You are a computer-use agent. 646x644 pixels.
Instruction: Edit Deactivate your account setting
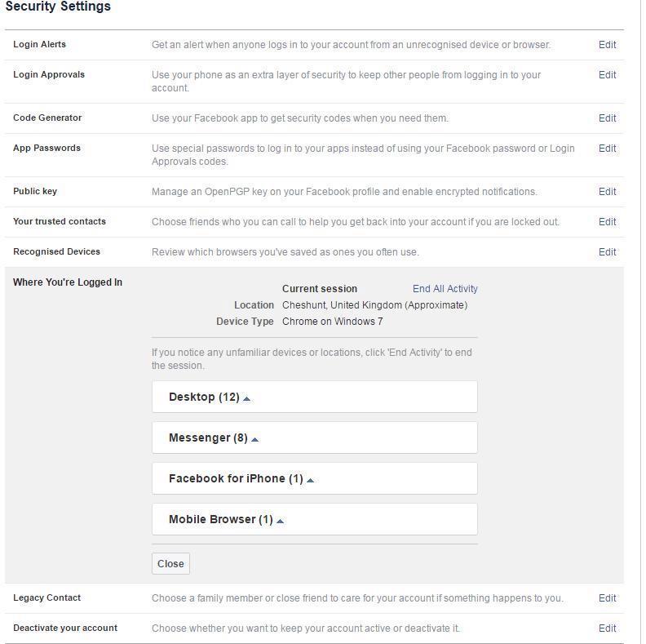607,628
